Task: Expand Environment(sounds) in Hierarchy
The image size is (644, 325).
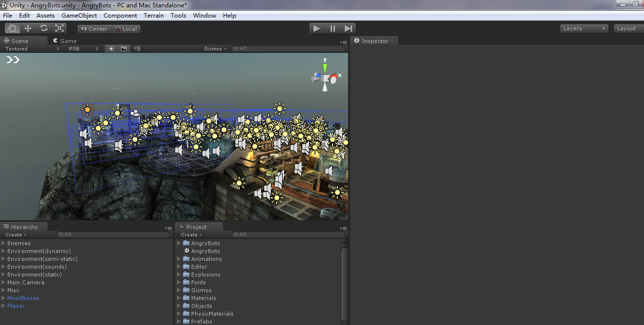Action: [3, 267]
